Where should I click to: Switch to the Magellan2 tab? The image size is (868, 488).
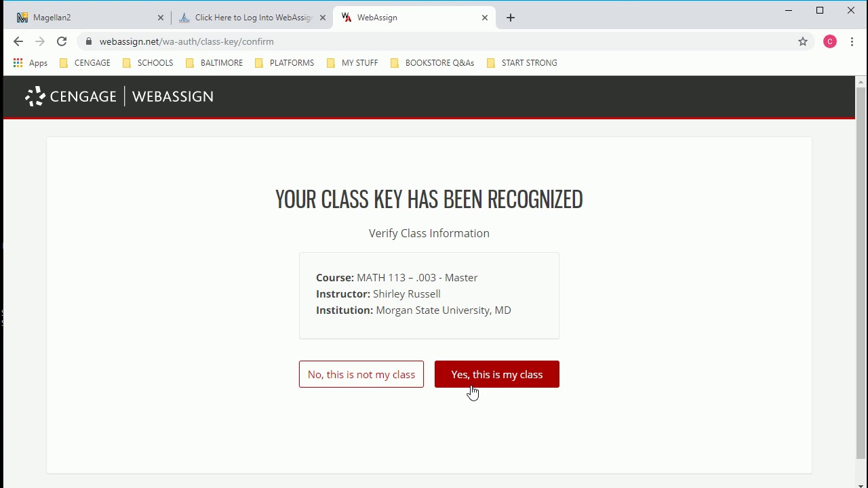[x=88, y=18]
